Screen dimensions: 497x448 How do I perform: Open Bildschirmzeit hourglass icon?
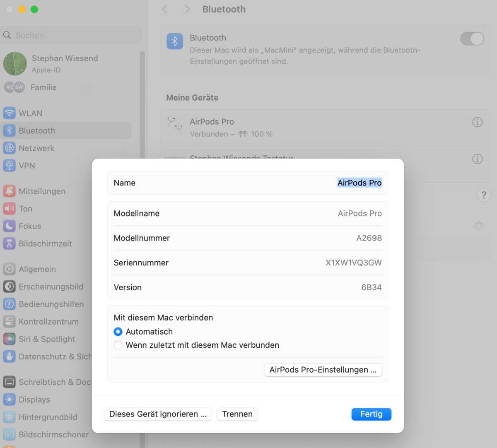[9, 243]
